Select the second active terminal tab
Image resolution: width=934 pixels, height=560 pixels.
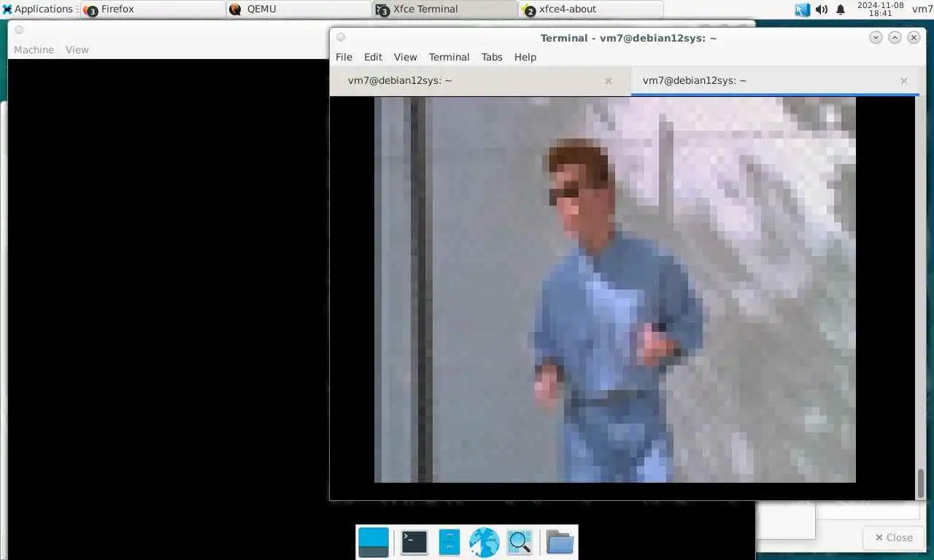[775, 81]
